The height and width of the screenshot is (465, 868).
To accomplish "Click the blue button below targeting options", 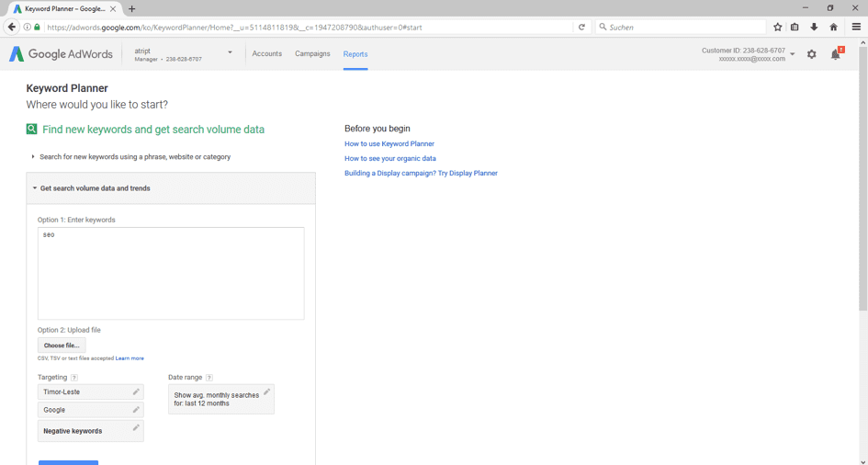I will point(69,463).
